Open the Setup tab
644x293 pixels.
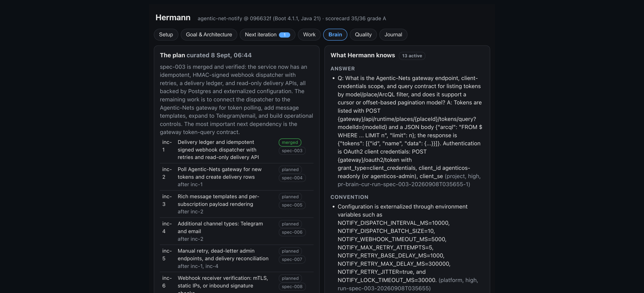[x=166, y=35]
